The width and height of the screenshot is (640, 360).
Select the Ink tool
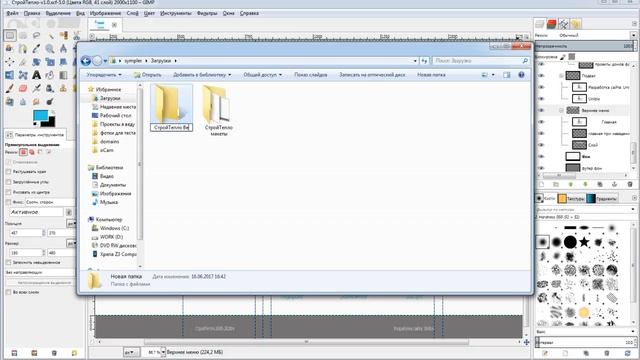[x=50, y=88]
